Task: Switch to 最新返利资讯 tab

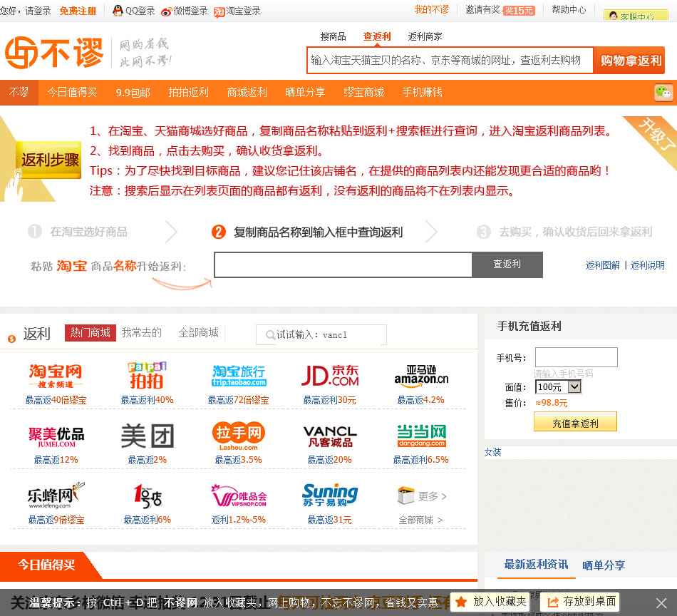Action: point(536,565)
